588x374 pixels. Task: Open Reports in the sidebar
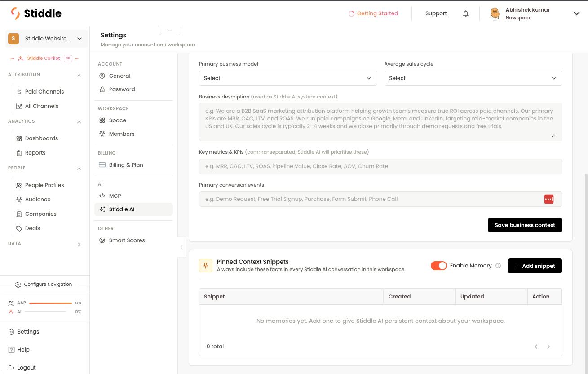tap(35, 153)
